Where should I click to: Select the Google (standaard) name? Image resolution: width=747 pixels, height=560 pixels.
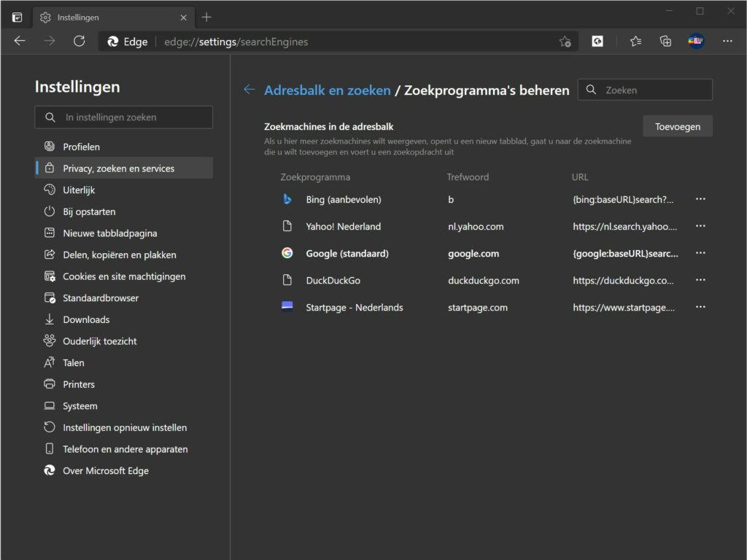(x=347, y=253)
